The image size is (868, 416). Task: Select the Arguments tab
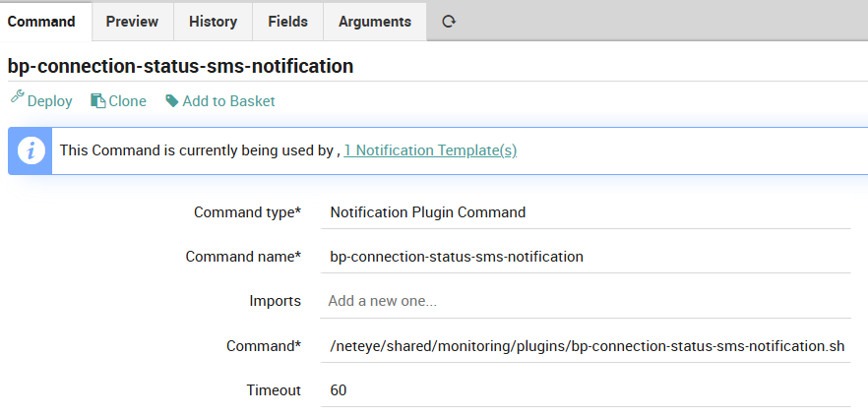(x=374, y=21)
